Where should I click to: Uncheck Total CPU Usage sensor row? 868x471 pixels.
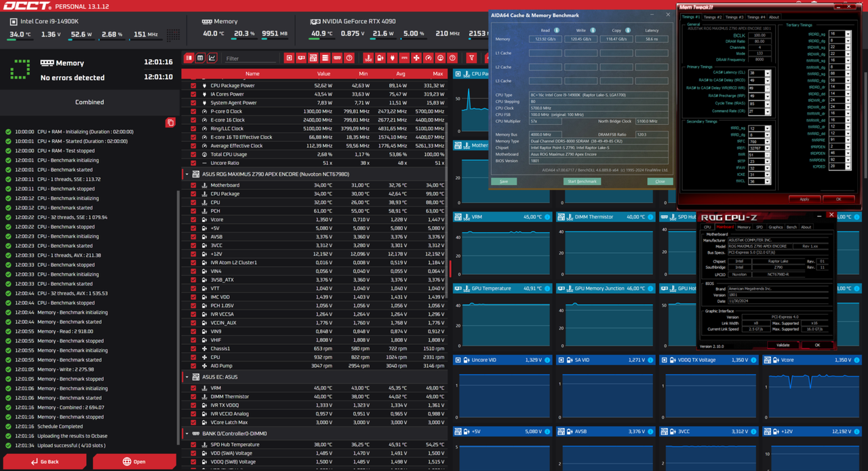click(x=193, y=154)
